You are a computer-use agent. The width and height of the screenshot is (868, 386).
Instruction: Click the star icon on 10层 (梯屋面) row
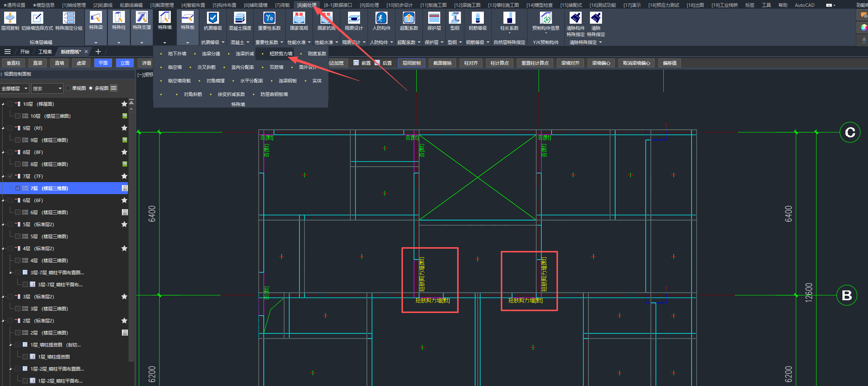124,104
